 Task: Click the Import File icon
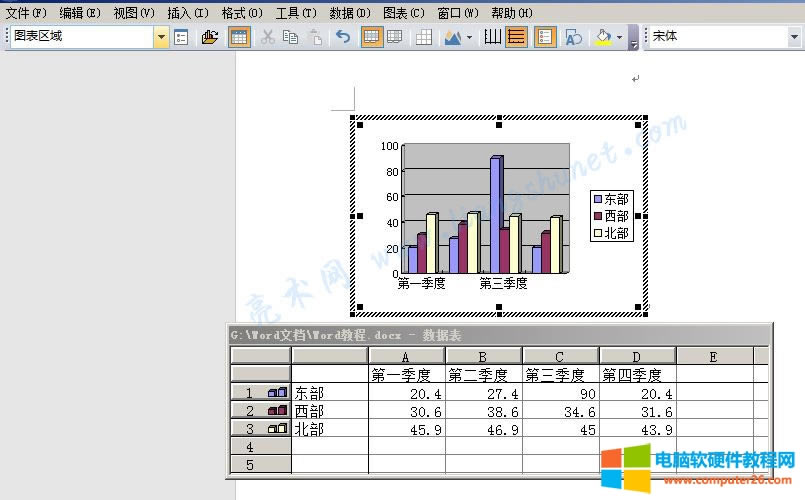tap(209, 37)
